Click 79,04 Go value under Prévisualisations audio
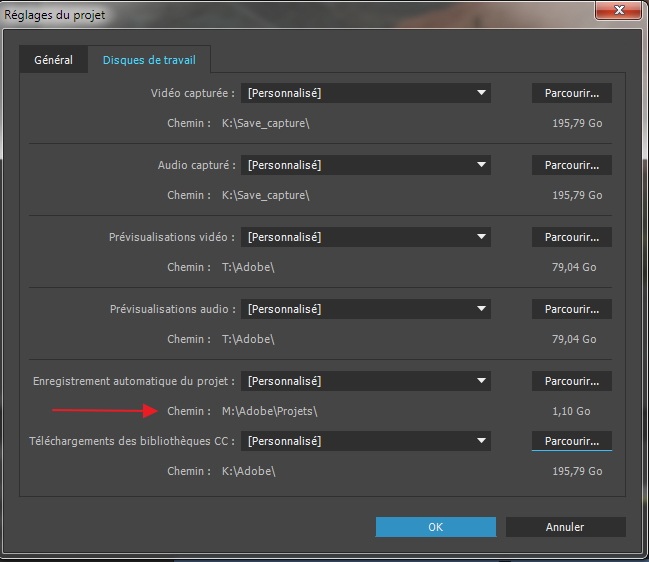The image size is (649, 562). (574, 339)
